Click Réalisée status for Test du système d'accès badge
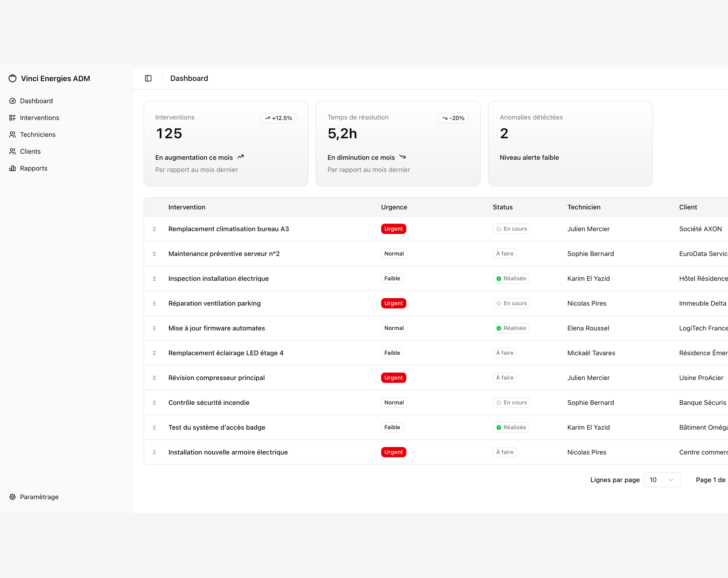This screenshot has width=728, height=578. pyautogui.click(x=511, y=427)
